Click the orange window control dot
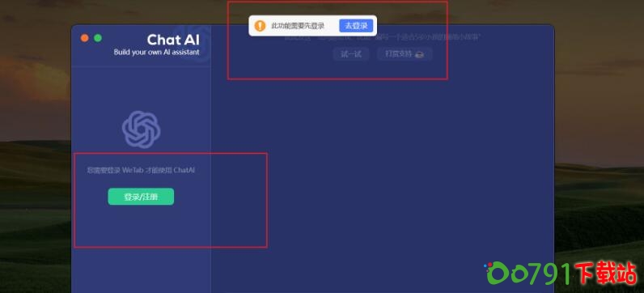The image size is (644, 293). [x=85, y=38]
